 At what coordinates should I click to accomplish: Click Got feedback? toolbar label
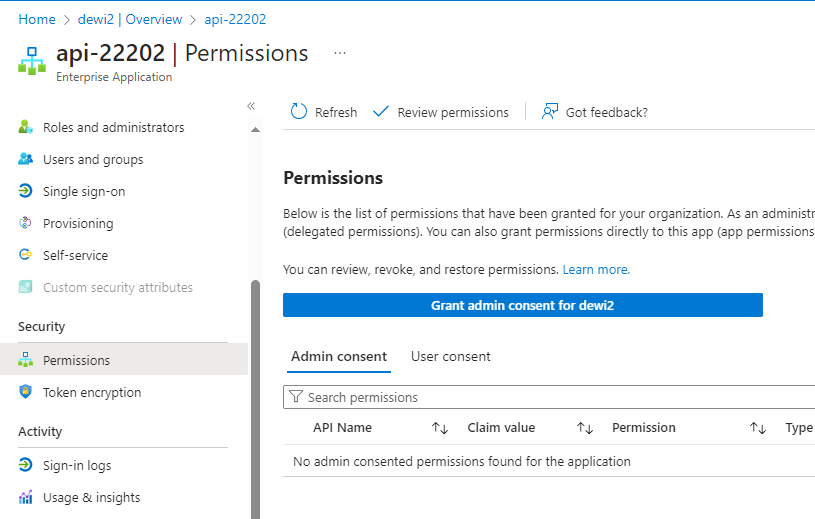[x=607, y=112]
